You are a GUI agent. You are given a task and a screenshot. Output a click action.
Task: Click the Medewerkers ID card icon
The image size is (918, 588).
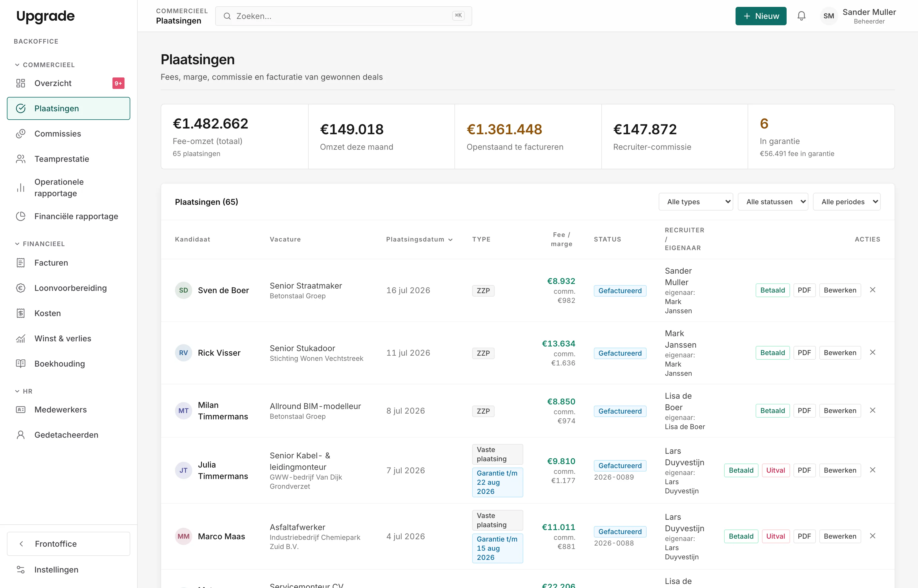pyautogui.click(x=21, y=409)
